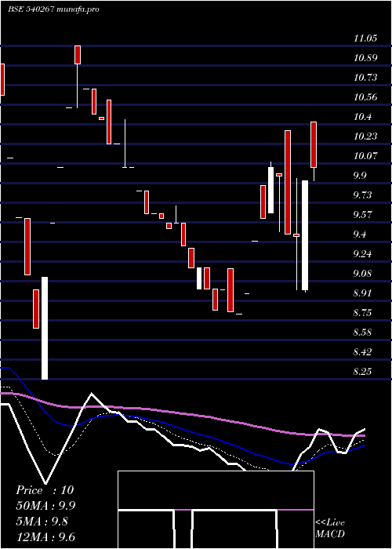Click the MACD box panel
This screenshot has height=549, width=392.
click(x=216, y=510)
